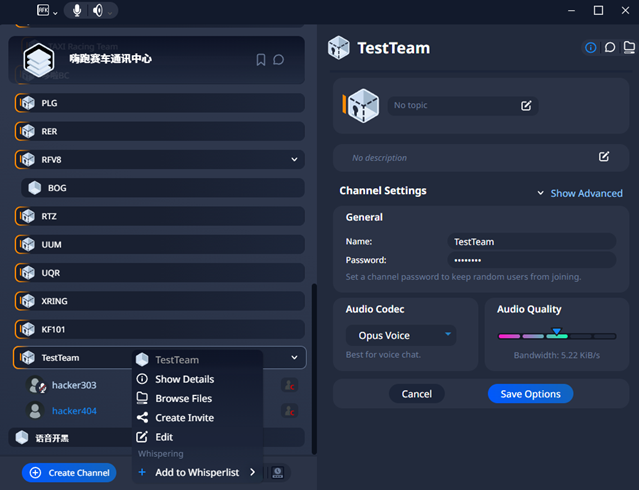
Task: Edit the channel topic with the pencil icon
Action: [526, 105]
